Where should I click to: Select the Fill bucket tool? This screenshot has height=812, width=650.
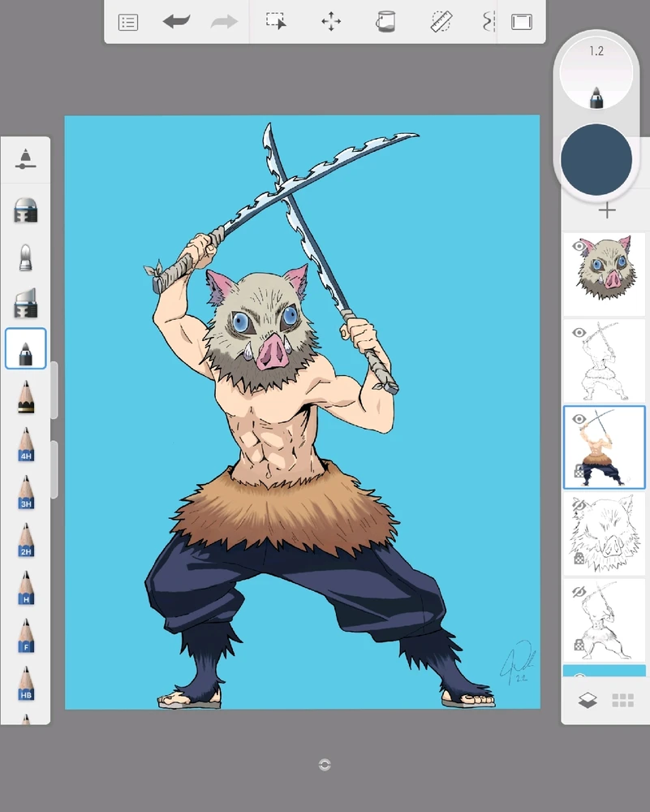click(x=385, y=22)
